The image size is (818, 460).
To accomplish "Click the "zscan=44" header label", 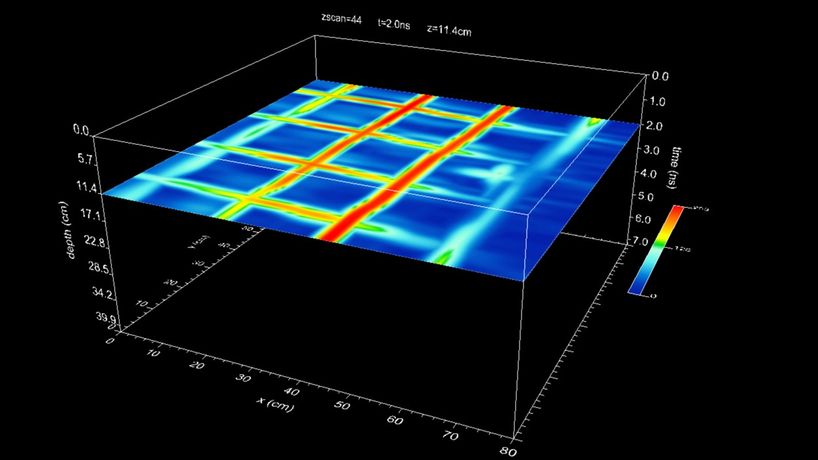I will (341, 18).
